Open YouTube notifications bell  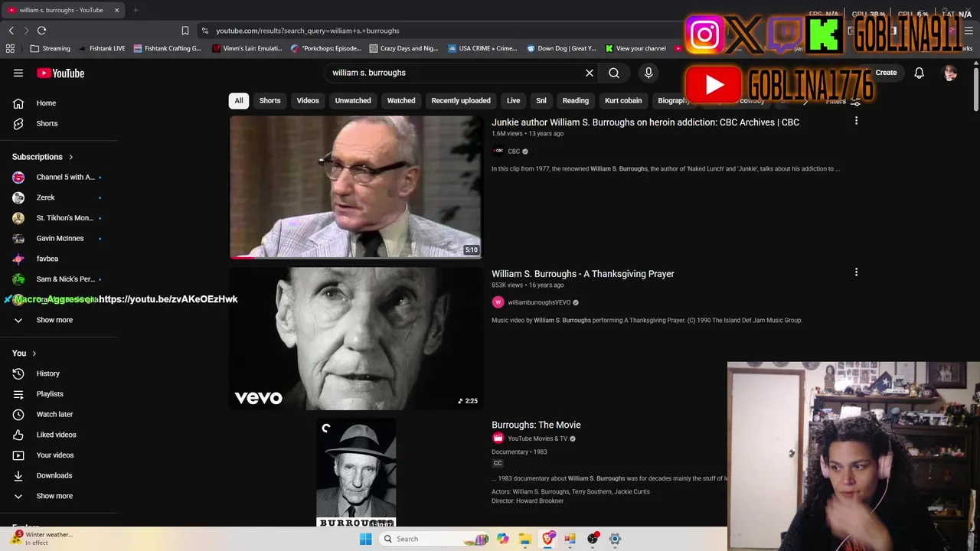click(x=919, y=73)
